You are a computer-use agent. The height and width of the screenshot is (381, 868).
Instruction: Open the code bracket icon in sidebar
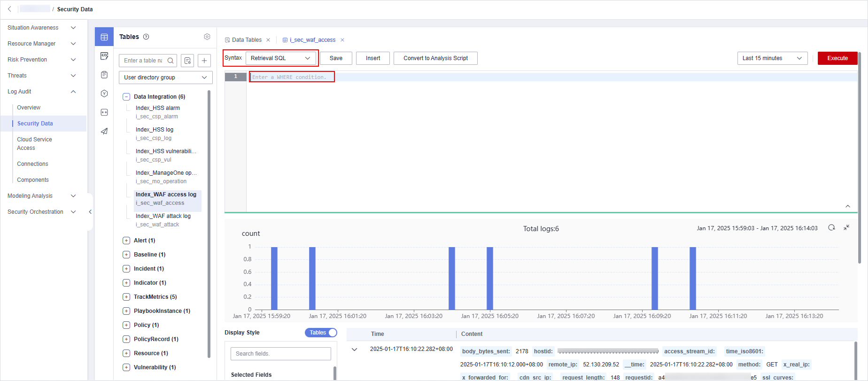pos(104,112)
